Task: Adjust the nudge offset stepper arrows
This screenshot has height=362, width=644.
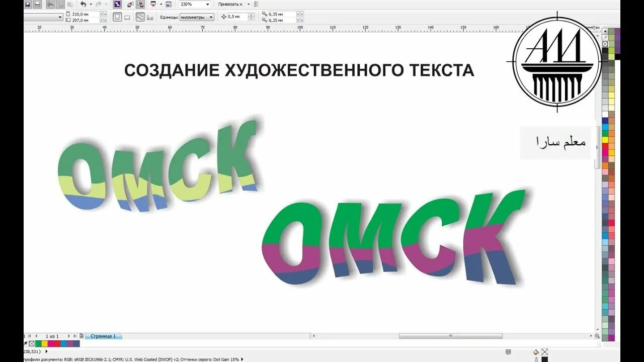Action: click(252, 17)
